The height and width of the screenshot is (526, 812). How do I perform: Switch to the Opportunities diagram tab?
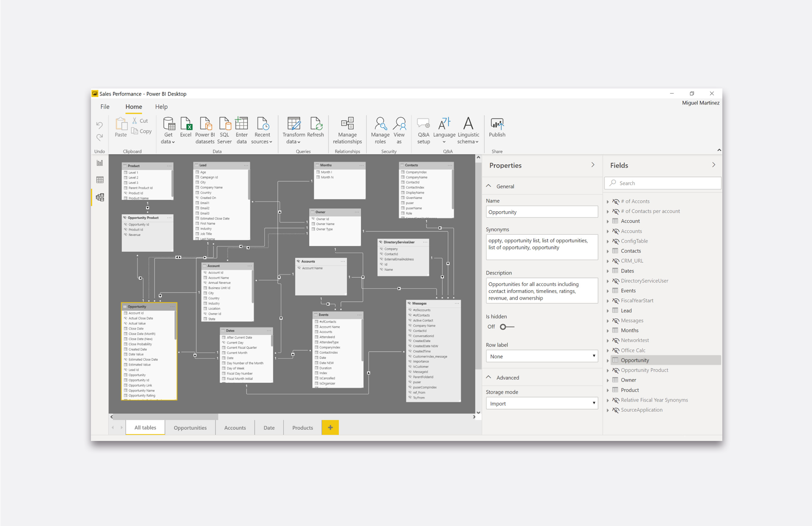(190, 428)
